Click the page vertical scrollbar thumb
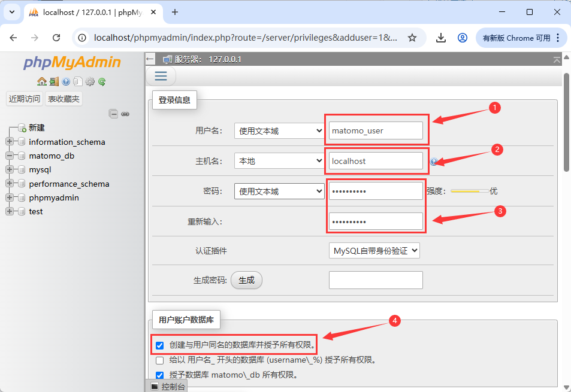This screenshot has width=571, height=392. (x=566, y=122)
